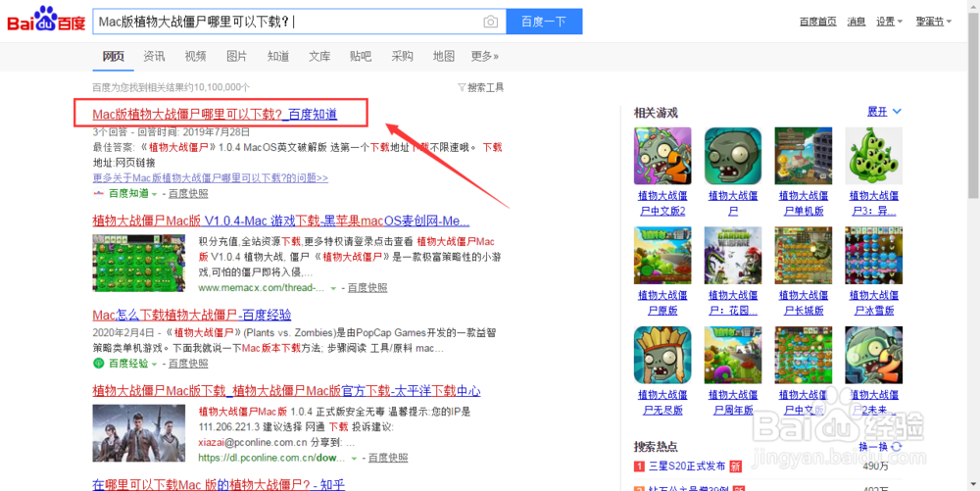Click 植物大战僵尸 zombie face game icon

click(x=733, y=156)
